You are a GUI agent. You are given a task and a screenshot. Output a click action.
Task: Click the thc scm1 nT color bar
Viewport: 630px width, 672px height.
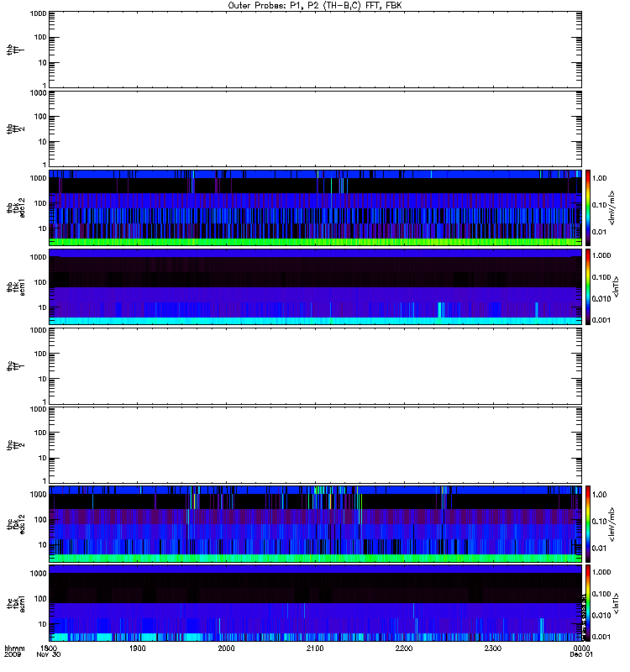tap(588, 604)
